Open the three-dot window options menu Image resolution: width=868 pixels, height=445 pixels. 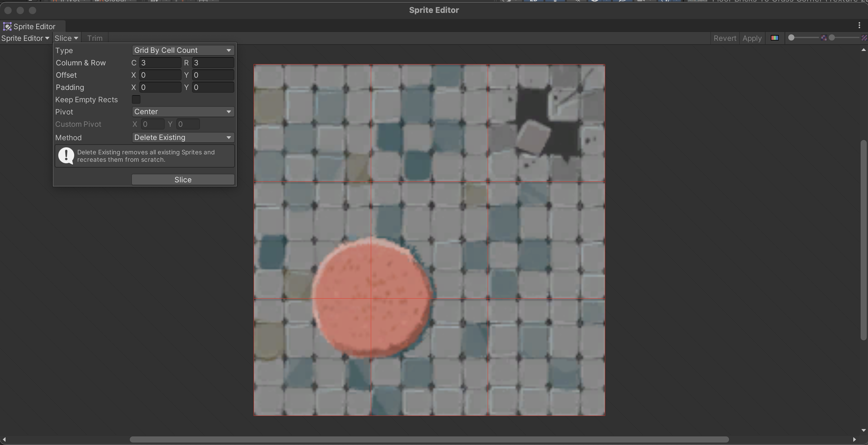point(859,25)
